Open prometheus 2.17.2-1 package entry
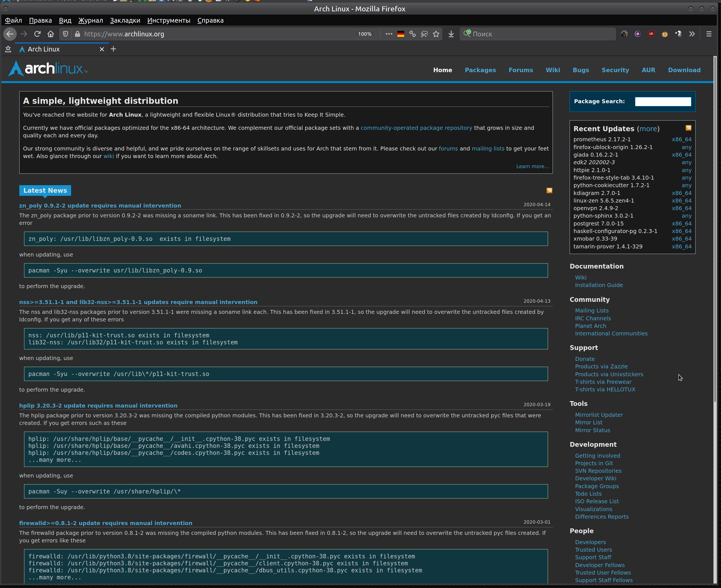Screen dimensions: 721x588 click(602, 140)
